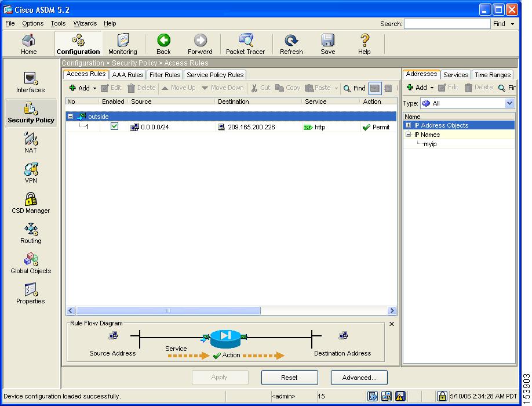The image size is (532, 406).
Task: Expand IP Address Objects node
Action: (408, 125)
